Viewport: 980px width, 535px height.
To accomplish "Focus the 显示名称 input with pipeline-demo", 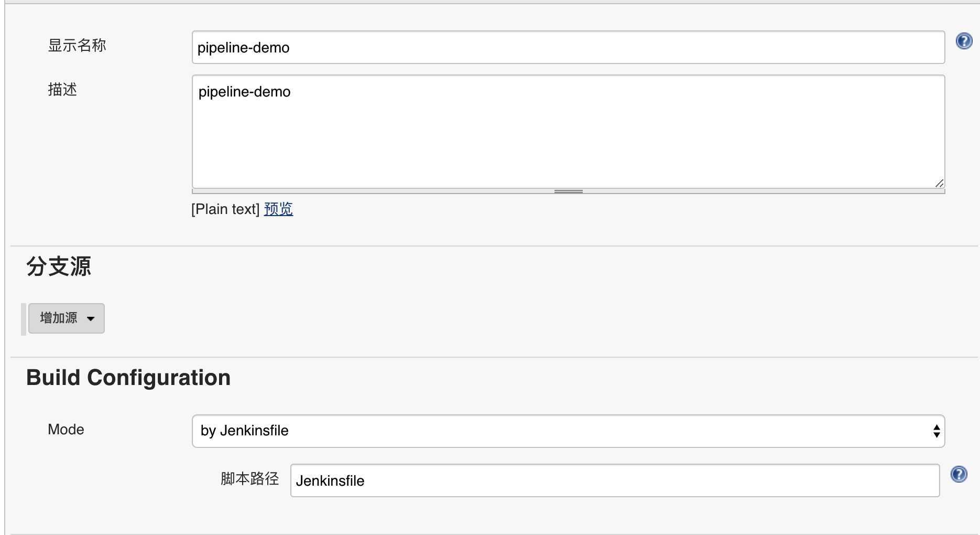I will pyautogui.click(x=568, y=48).
